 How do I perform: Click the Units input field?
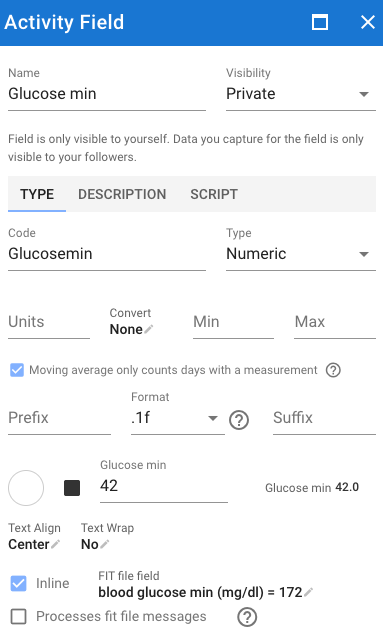[x=49, y=323]
